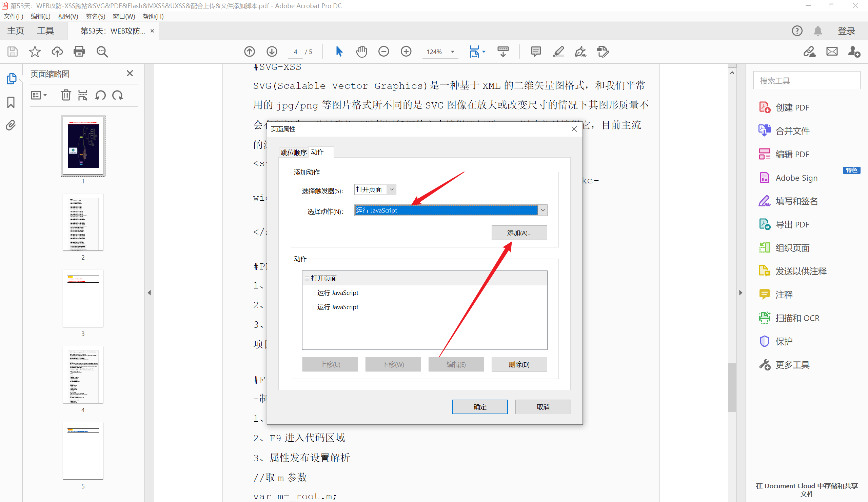This screenshot has width=868, height=502.
Task: Go to previous page arrow icon
Action: point(249,52)
